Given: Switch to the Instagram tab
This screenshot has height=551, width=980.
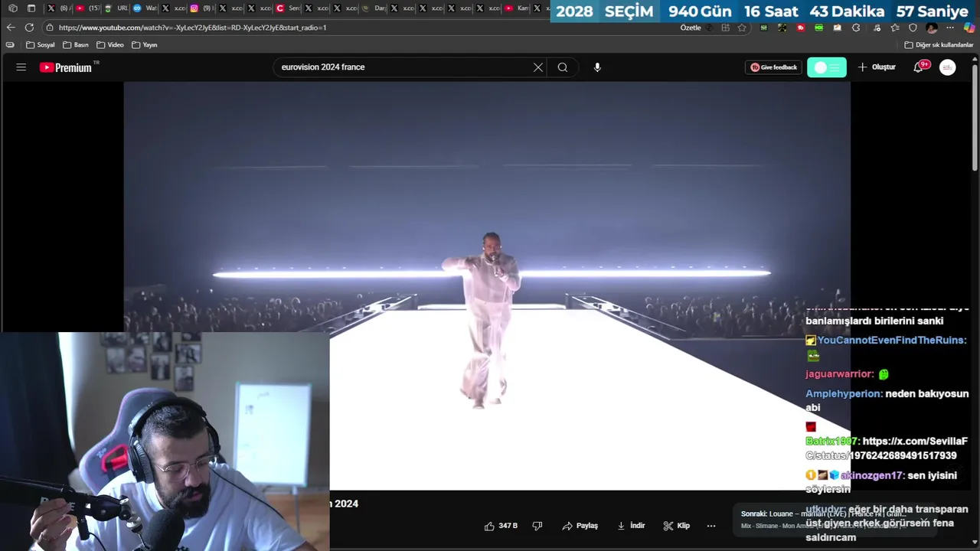Looking at the screenshot, I should [x=200, y=8].
